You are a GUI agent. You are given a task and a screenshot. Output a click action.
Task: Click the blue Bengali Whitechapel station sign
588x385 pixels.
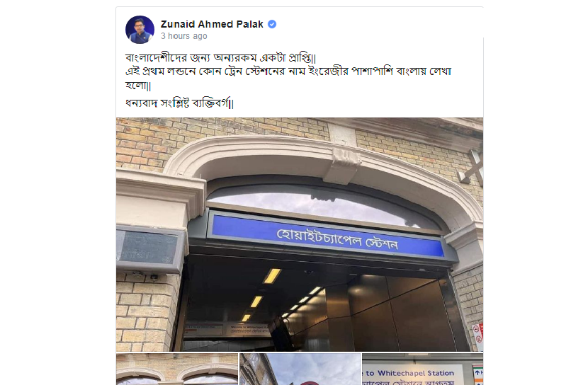click(328, 236)
